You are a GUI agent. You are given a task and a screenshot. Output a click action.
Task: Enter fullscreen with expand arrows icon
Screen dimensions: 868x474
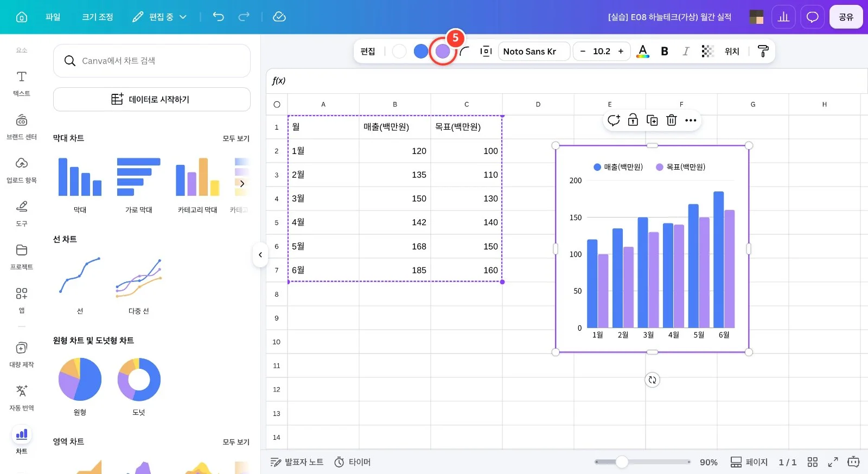tap(833, 462)
